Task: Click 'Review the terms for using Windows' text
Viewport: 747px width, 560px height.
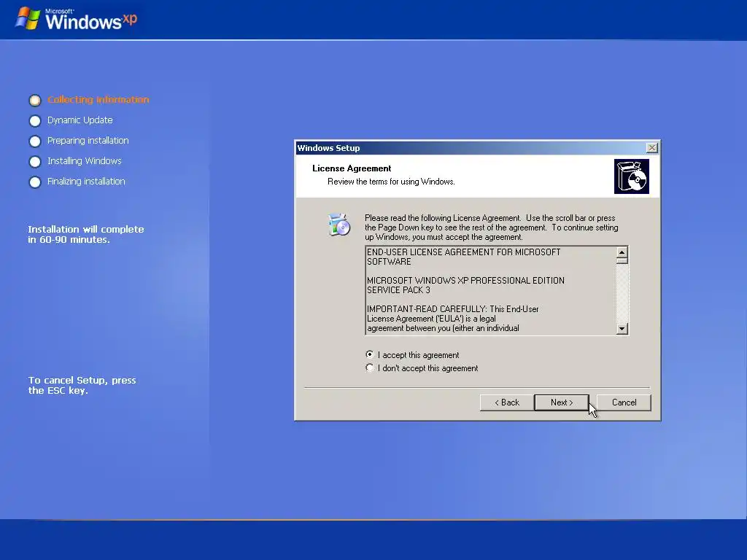Action: click(391, 182)
